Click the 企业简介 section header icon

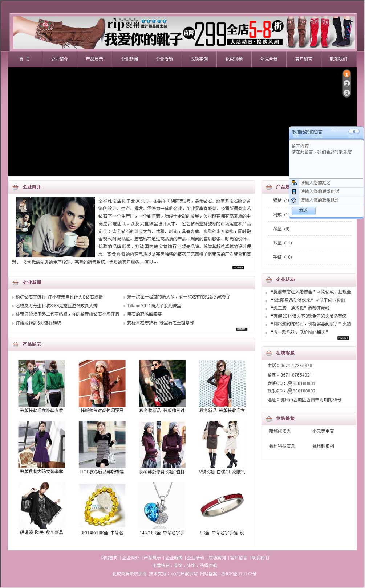[15, 187]
